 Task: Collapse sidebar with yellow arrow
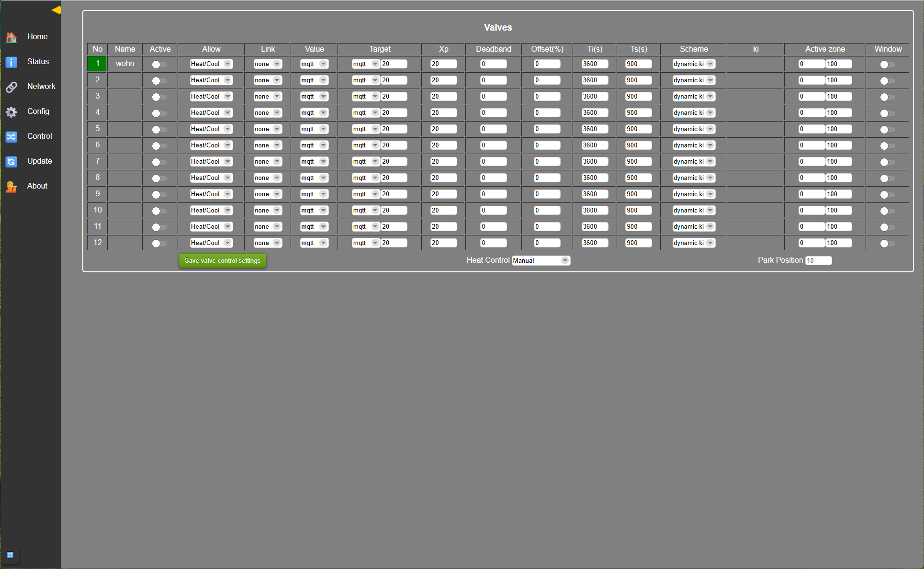tap(56, 10)
